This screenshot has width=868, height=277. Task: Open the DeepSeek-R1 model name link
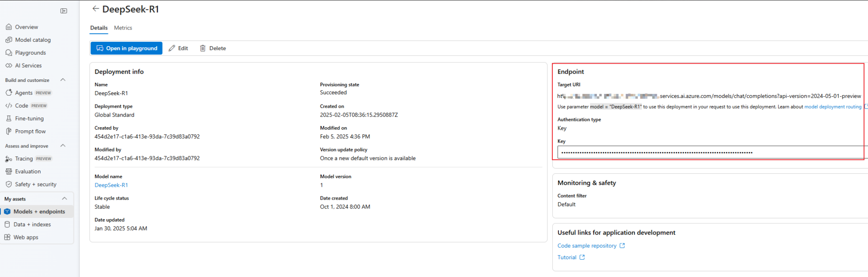pyautogui.click(x=111, y=185)
